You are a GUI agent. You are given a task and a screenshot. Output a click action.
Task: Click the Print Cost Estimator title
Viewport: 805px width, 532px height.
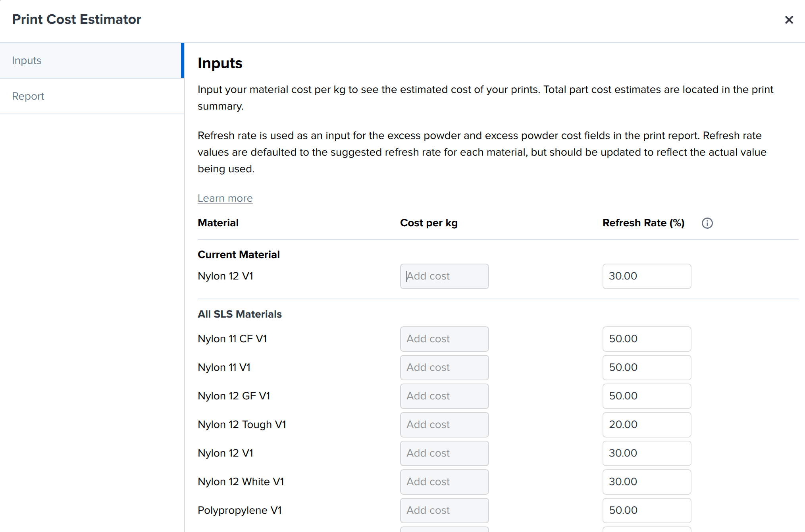coord(77,19)
